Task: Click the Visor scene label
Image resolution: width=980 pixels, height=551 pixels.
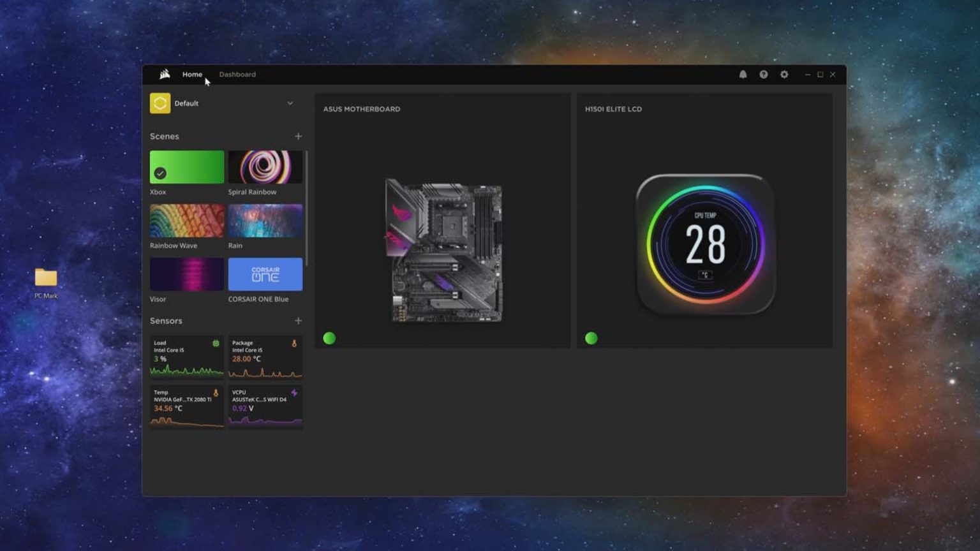Action: [158, 299]
